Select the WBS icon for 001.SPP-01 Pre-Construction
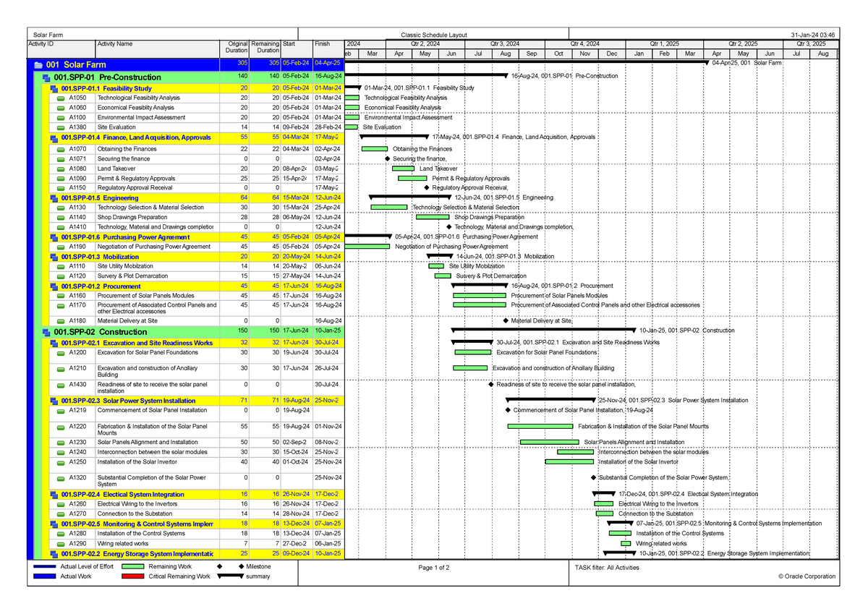 [x=45, y=77]
